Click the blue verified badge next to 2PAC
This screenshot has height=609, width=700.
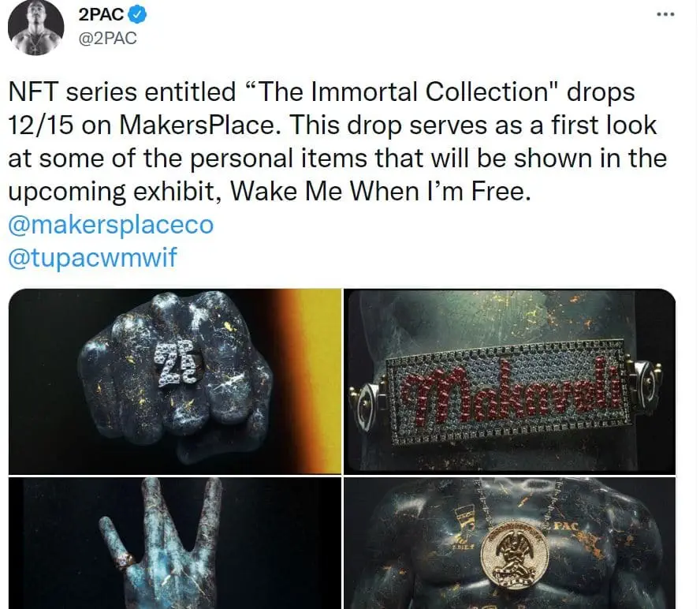tap(137, 14)
